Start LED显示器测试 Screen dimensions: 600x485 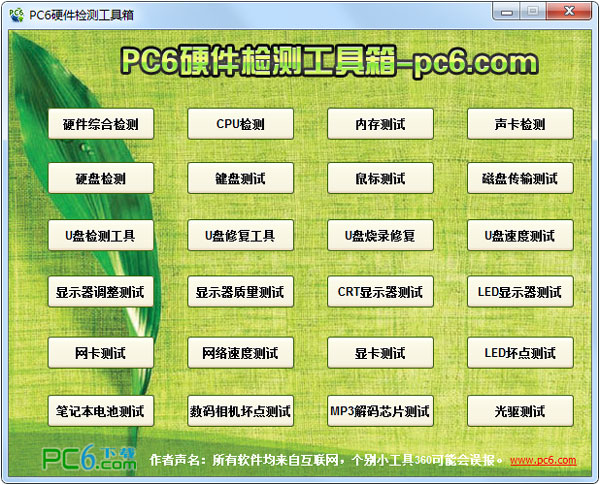click(x=520, y=292)
